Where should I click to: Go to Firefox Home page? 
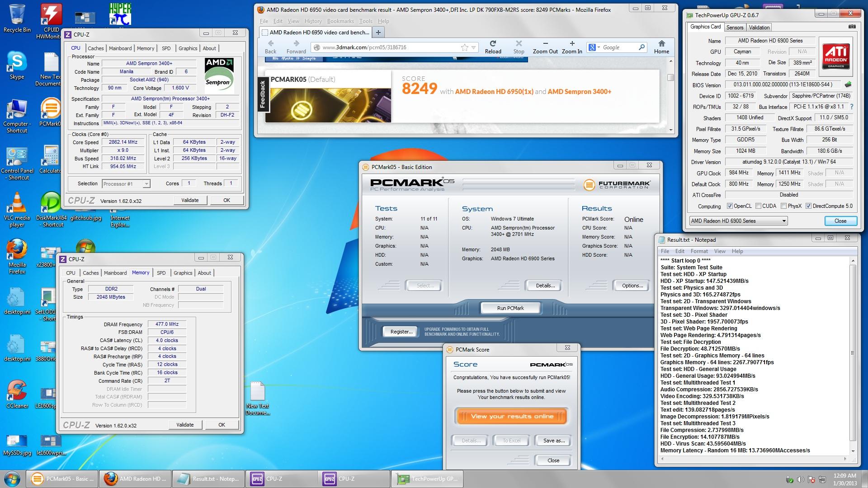point(661,47)
